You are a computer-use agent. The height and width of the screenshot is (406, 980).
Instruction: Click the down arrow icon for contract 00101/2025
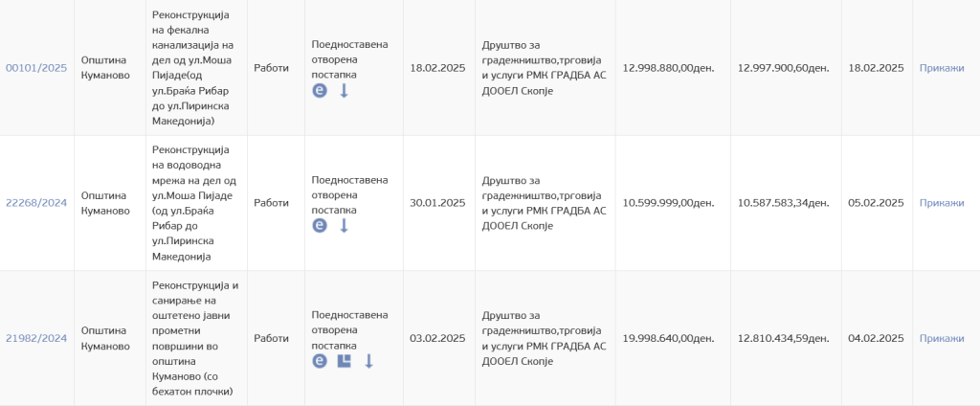[x=344, y=90]
